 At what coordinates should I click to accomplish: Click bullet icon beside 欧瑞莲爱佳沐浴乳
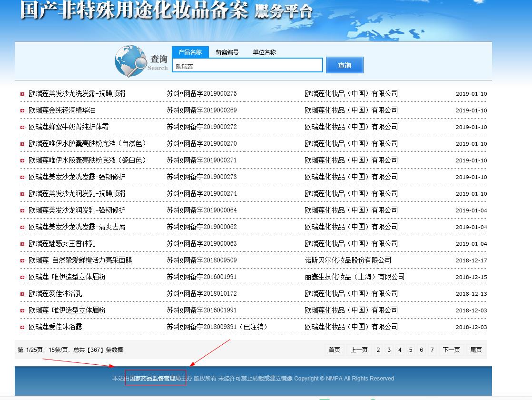(x=22, y=294)
